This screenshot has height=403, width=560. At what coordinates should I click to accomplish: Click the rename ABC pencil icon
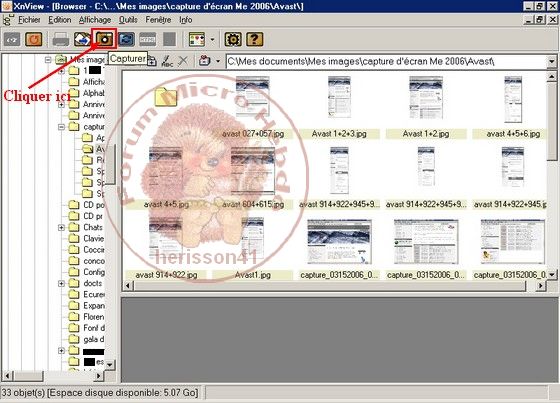(x=167, y=61)
